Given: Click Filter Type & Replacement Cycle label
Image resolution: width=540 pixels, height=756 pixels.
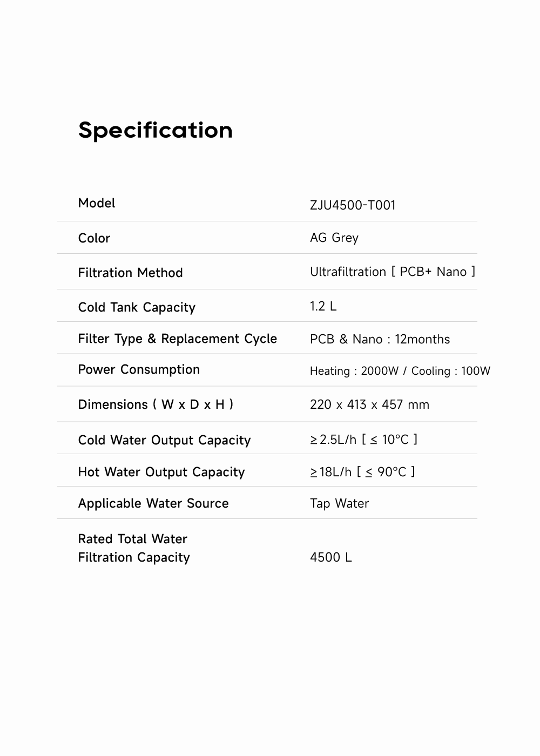Looking at the screenshot, I should click(x=177, y=339).
